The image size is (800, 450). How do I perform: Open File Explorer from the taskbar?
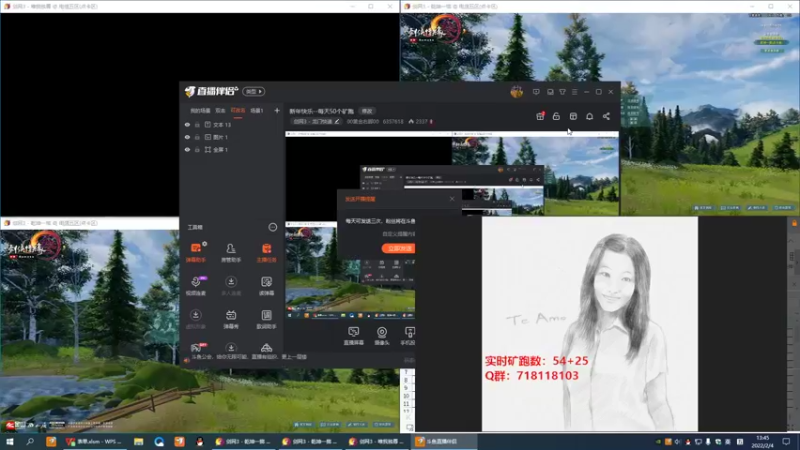(138, 441)
